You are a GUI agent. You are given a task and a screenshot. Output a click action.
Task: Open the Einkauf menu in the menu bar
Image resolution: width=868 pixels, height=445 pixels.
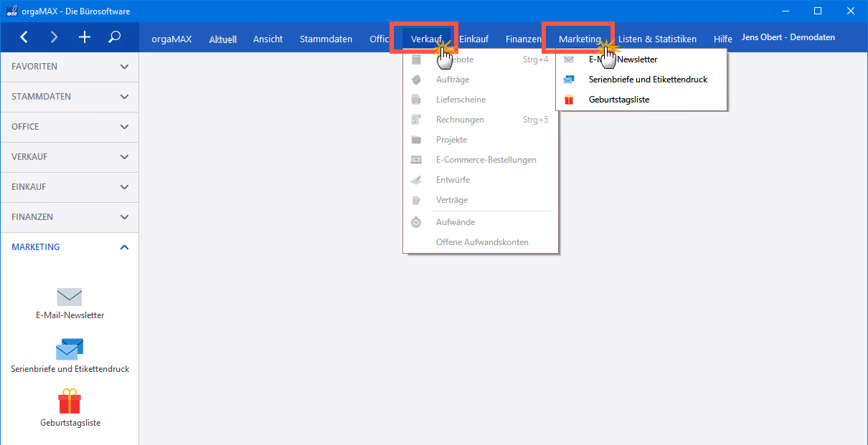point(473,39)
